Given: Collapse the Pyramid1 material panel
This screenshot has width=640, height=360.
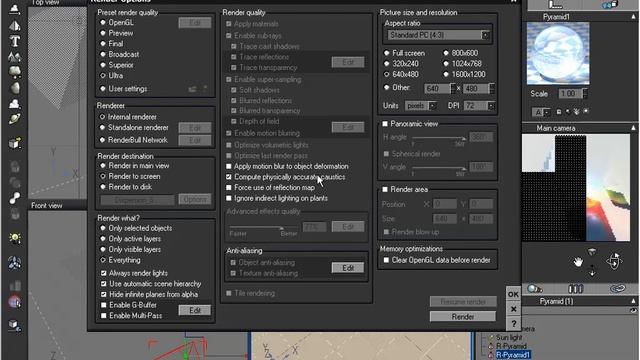Looking at the screenshot, I should (x=633, y=17).
